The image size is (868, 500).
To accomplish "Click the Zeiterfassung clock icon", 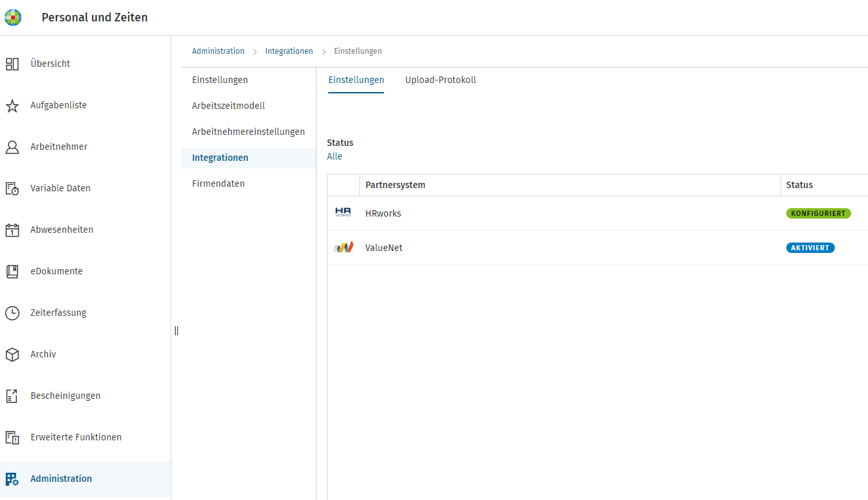I will [12, 313].
